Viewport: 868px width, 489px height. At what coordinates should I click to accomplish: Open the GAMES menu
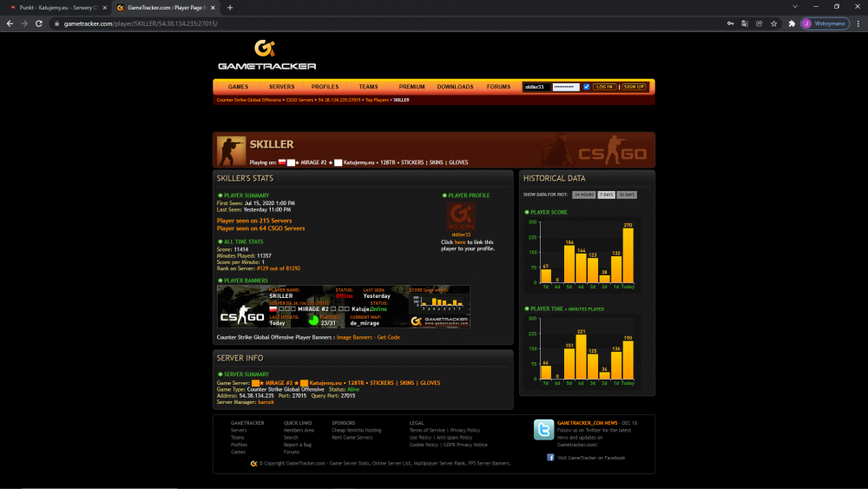click(x=238, y=86)
